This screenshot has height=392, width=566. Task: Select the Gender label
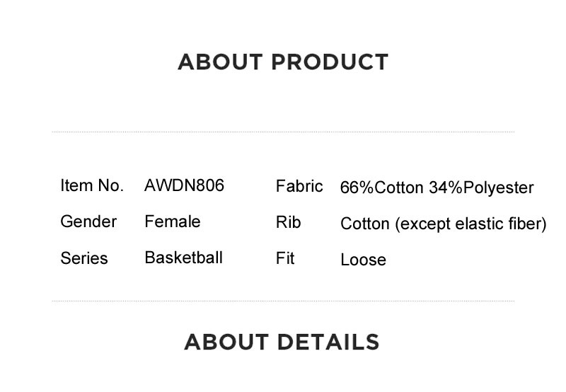[x=88, y=221]
